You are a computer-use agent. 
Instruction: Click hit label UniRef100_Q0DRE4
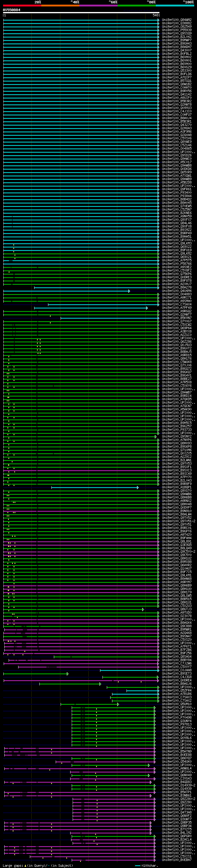coord(177,680)
